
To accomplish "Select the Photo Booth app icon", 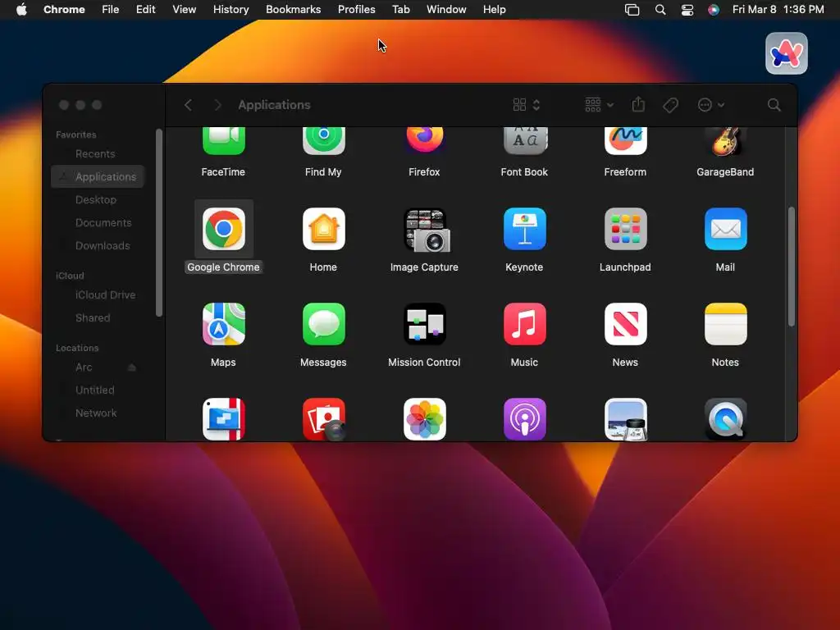I will tap(323, 419).
